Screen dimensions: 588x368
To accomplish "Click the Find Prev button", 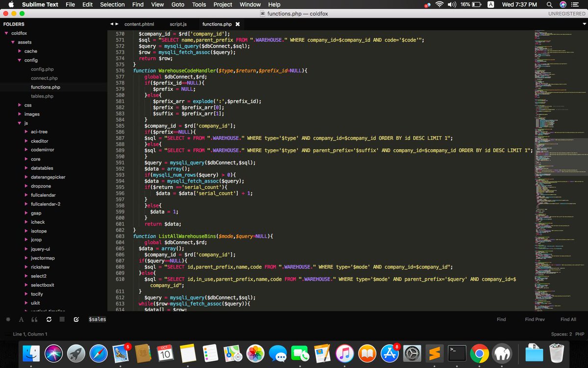I will tap(535, 319).
